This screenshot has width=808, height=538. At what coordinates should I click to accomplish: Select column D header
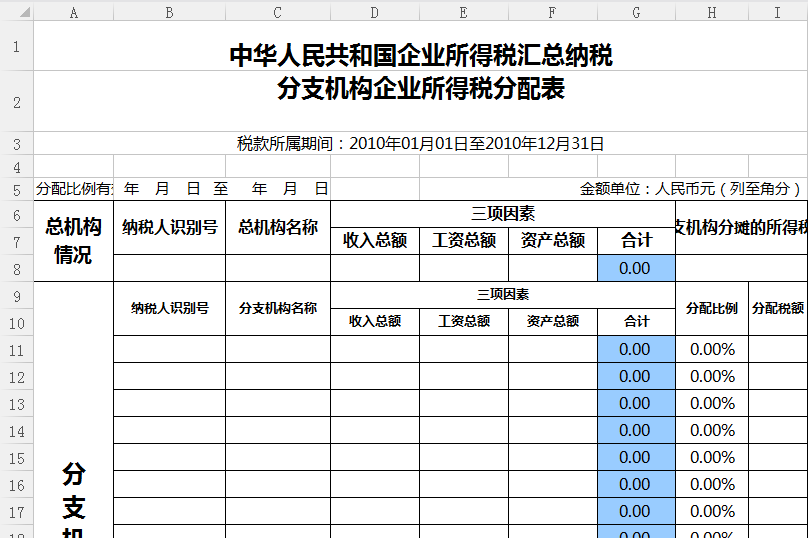pyautogui.click(x=374, y=12)
